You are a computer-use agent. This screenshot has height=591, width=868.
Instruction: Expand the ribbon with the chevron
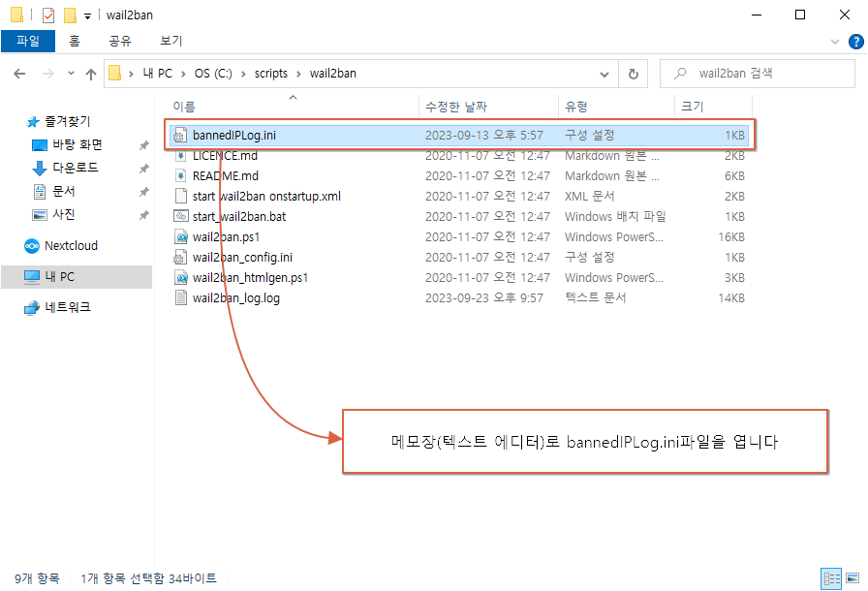835,42
